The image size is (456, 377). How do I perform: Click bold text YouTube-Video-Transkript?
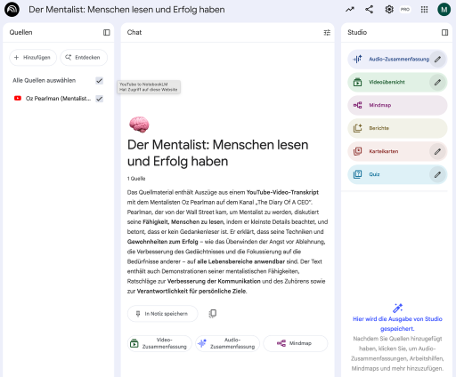283,192
